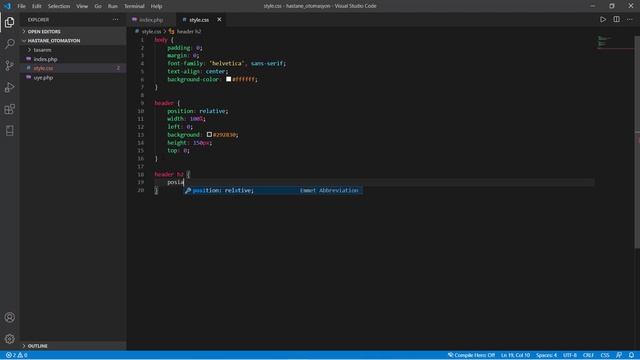Open the bookmark-style activity bar icon below Extensions
This screenshot has height=360, width=640.
pos(9,131)
